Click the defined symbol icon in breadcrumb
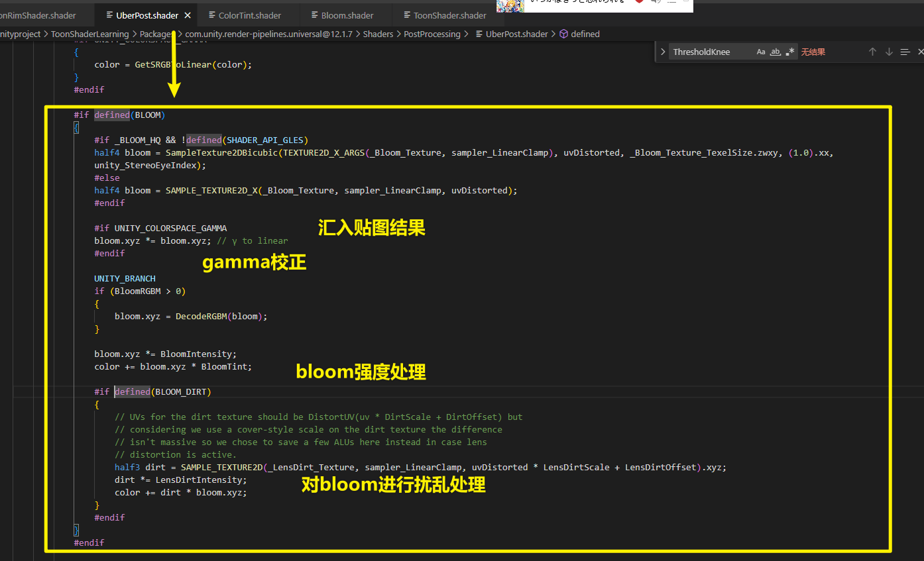The image size is (924, 561). click(x=564, y=34)
